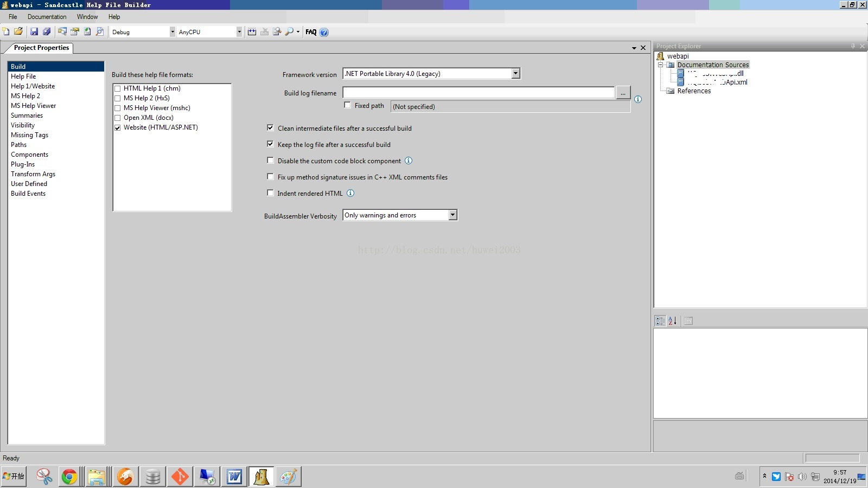The width and height of the screenshot is (868, 488).
Task: Click the property pages icon in grid toolbar
Action: [x=688, y=321]
